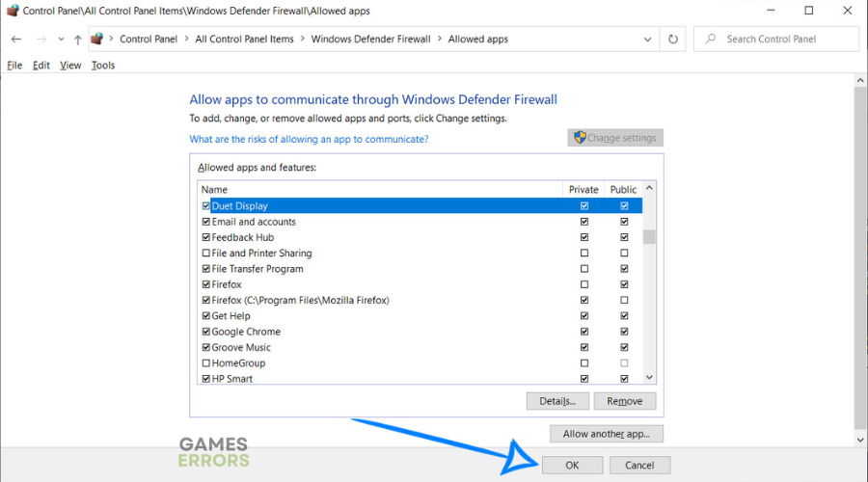Click Allow another app button
The image size is (868, 482).
607,434
